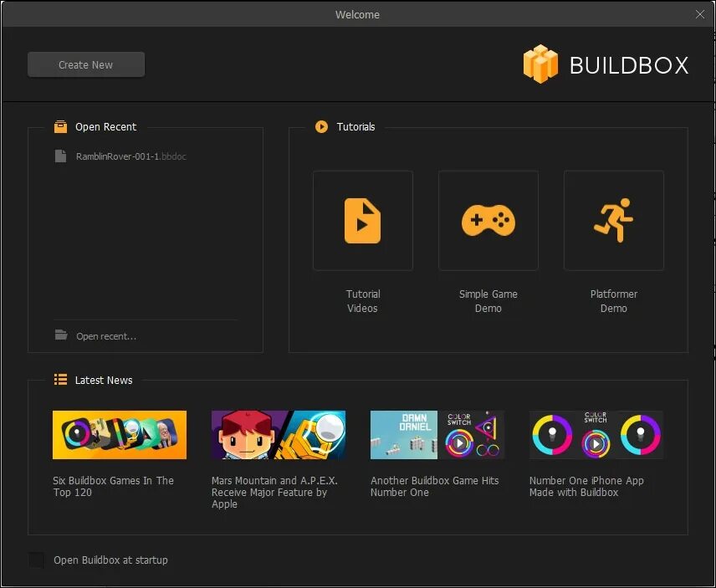
Task: Open RamblinRover-001-1.bbdoc recent file
Action: [131, 156]
